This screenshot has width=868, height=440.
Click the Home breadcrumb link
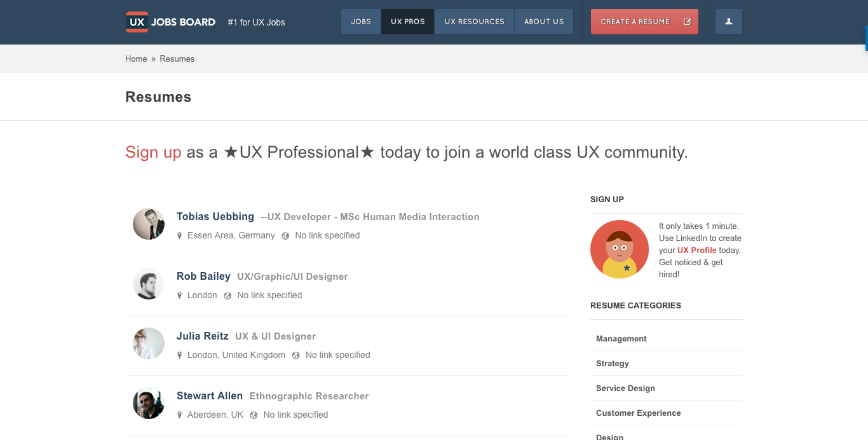[x=136, y=58]
